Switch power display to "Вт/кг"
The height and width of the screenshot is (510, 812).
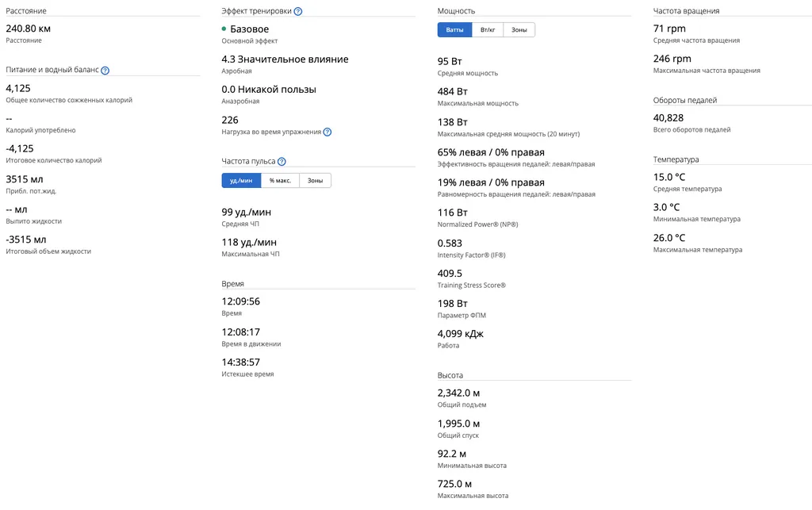point(488,30)
